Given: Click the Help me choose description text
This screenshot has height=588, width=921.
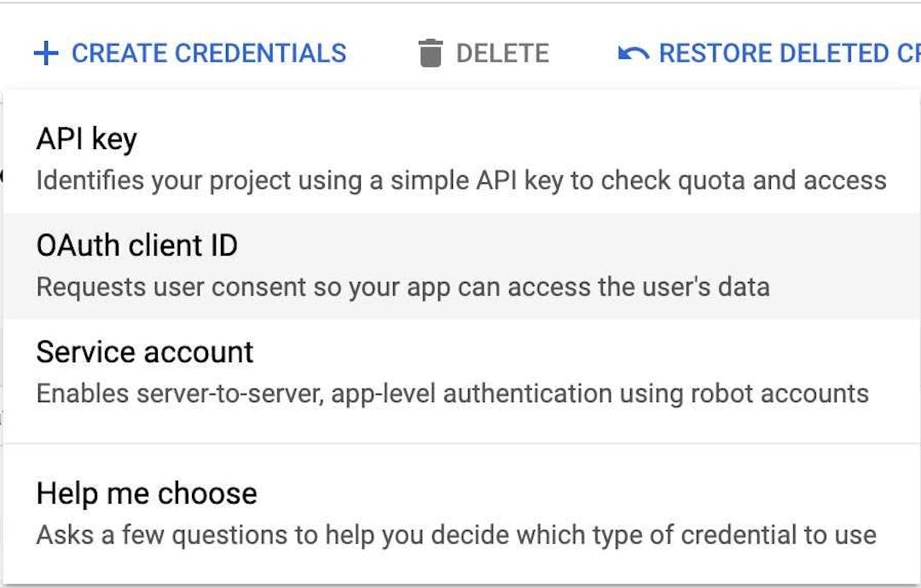Looking at the screenshot, I should tap(456, 535).
